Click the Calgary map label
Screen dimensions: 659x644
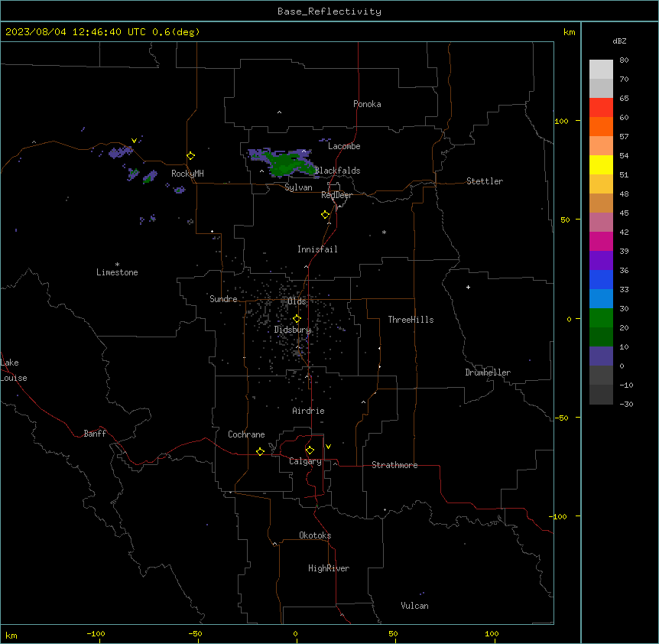tap(305, 461)
